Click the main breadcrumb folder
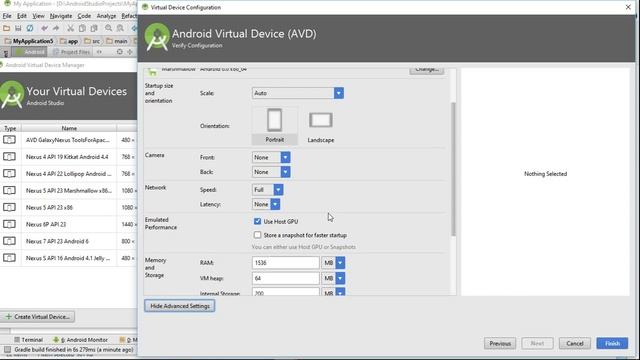Viewport: 640px width, 360px height. click(117, 41)
